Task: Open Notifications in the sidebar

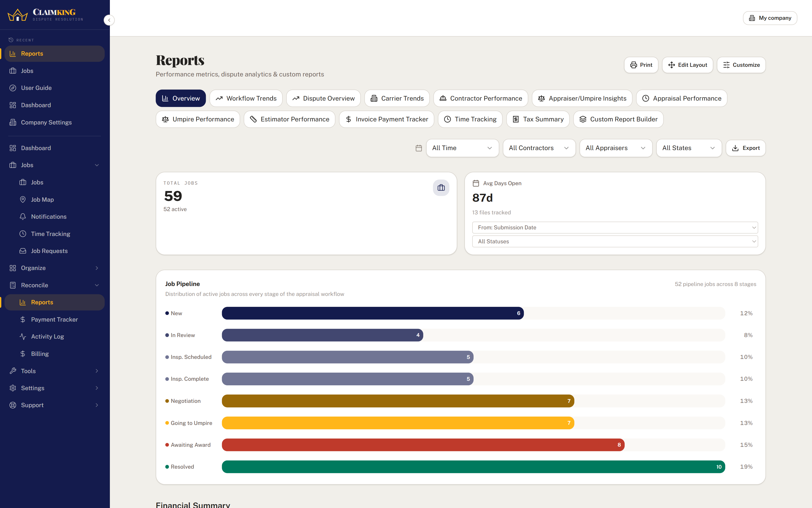Action: [55, 217]
